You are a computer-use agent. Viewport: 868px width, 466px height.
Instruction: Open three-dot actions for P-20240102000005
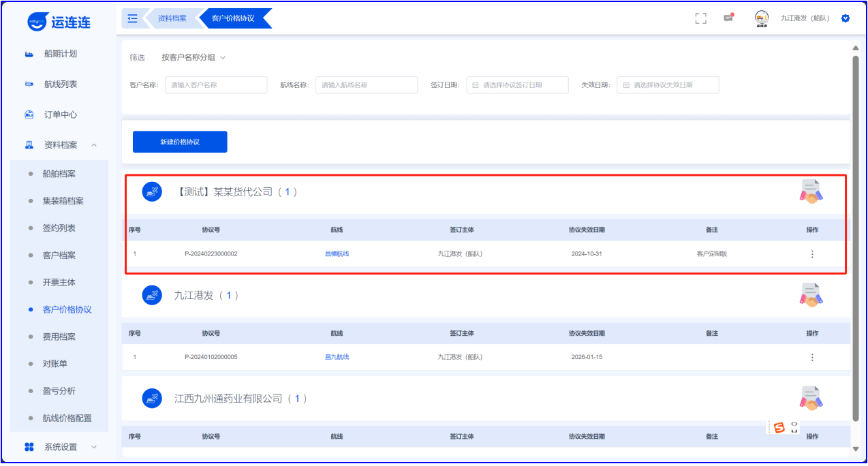tap(811, 357)
